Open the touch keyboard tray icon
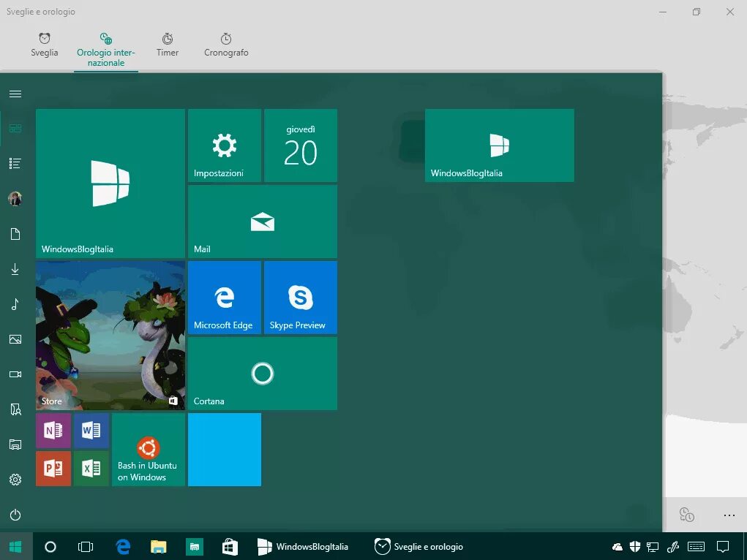This screenshot has height=560, width=747. [696, 547]
